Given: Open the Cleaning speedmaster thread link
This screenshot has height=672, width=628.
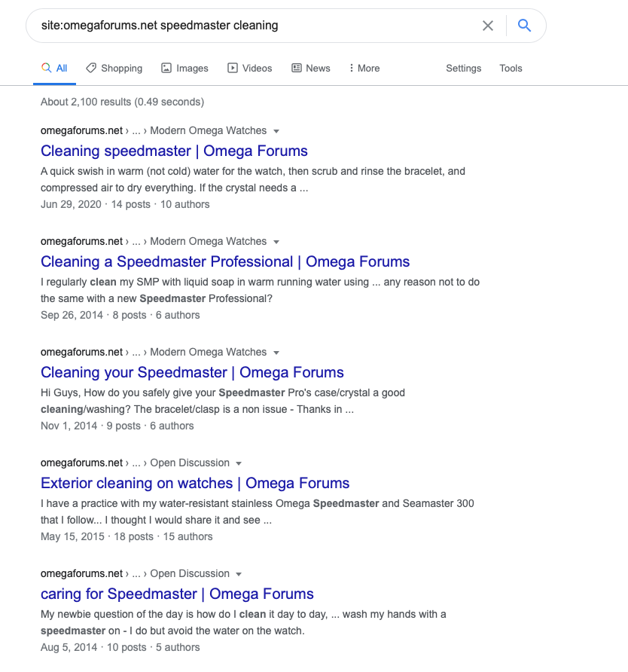Looking at the screenshot, I should click(x=174, y=151).
